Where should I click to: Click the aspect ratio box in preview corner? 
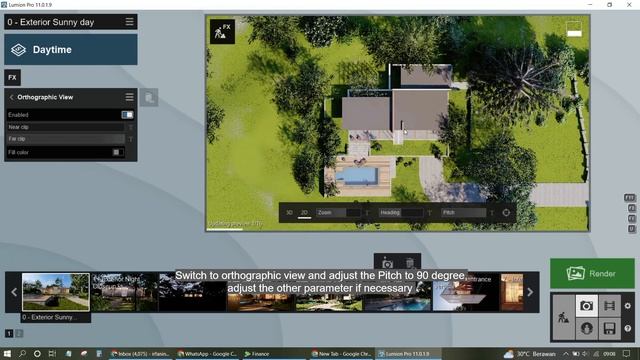(x=574, y=29)
